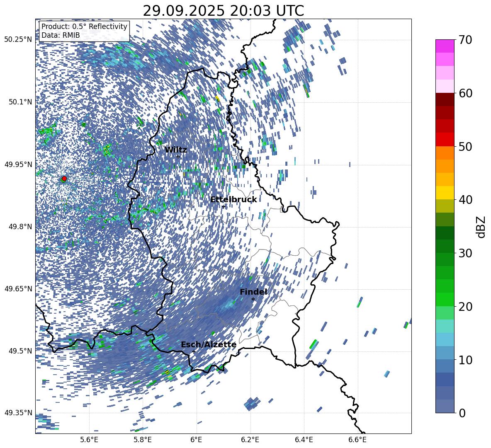Click the 5.6°E longitude label
Screen dimensions: 491x448
coord(89,440)
